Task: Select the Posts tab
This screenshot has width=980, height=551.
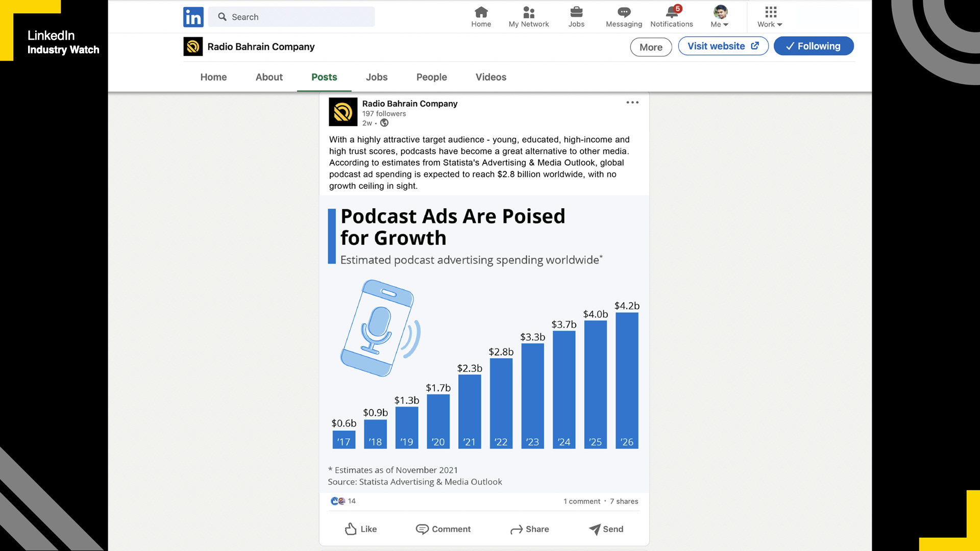Action: (324, 77)
